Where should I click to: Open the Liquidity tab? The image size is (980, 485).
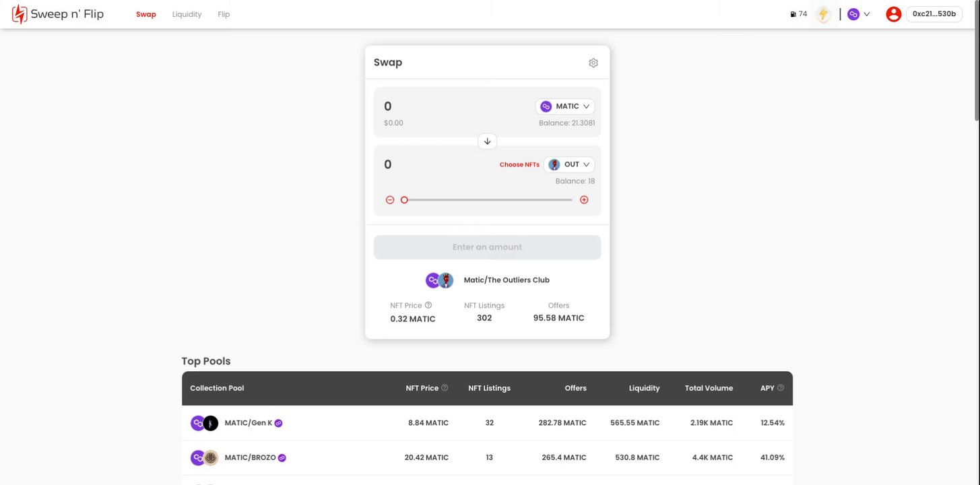[187, 14]
